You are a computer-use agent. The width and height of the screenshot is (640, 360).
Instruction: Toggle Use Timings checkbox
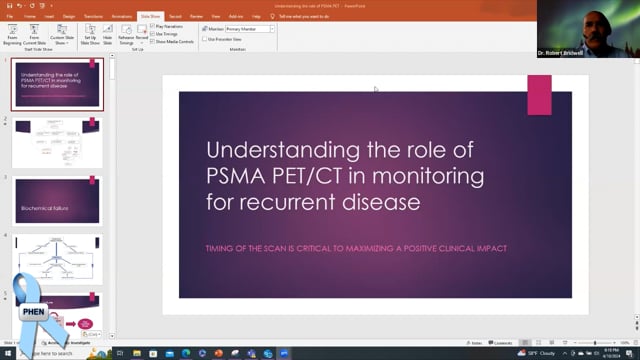(152, 34)
